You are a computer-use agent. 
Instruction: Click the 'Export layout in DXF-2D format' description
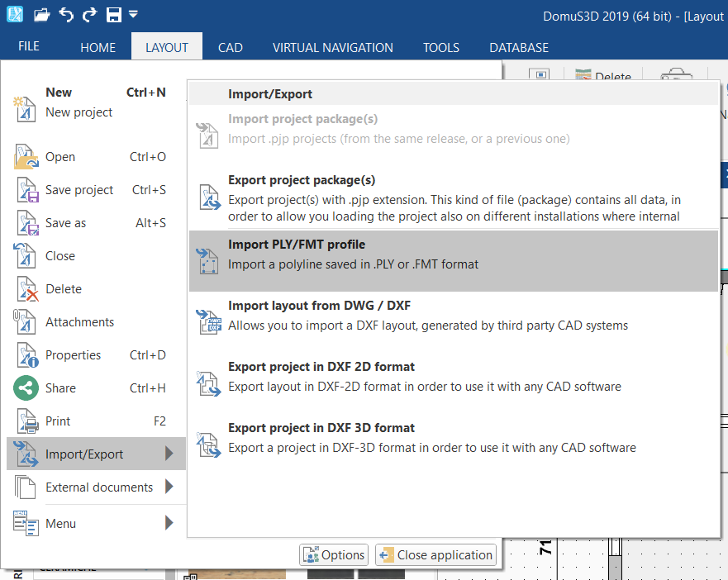coord(425,387)
